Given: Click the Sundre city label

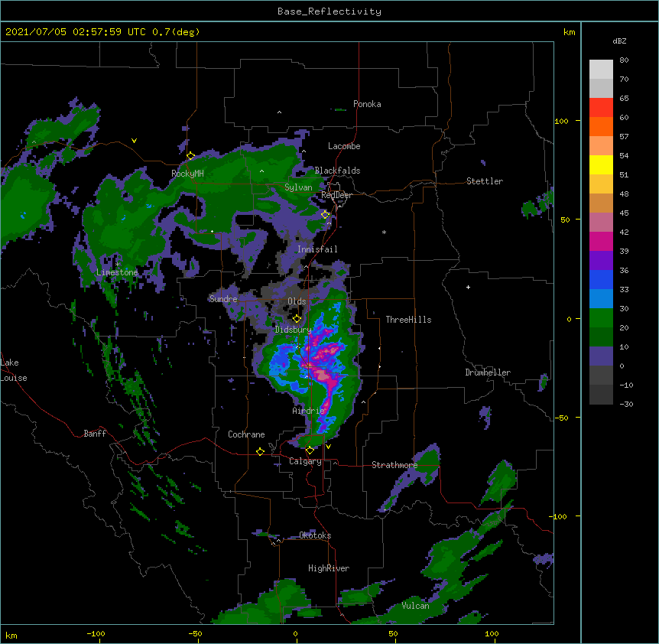Looking at the screenshot, I should [x=223, y=299].
